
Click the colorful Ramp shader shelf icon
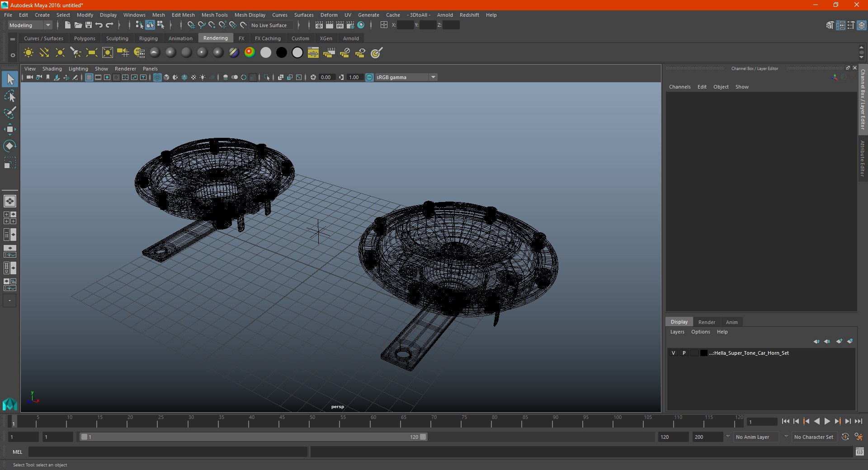click(250, 53)
